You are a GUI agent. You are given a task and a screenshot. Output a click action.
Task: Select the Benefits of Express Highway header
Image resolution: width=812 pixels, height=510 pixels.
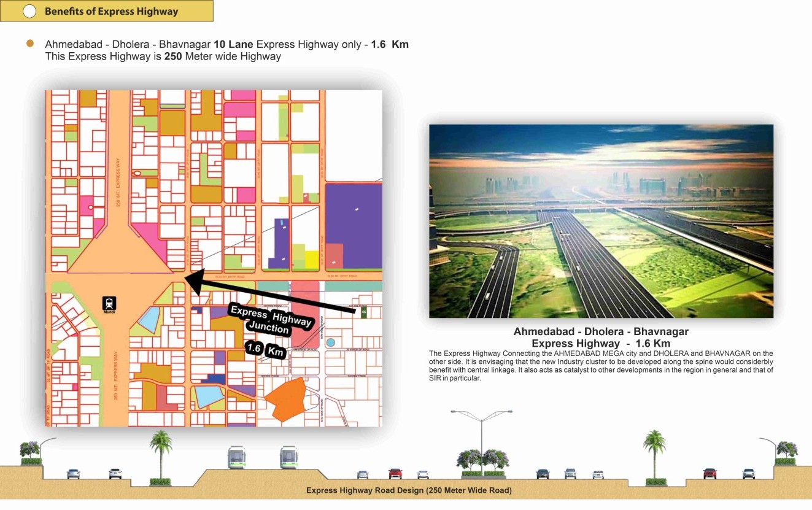(x=110, y=11)
